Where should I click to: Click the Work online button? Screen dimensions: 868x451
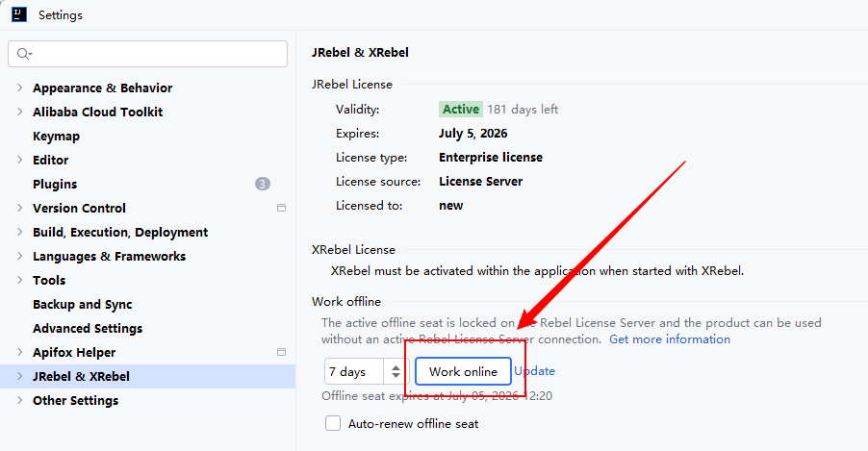(463, 371)
